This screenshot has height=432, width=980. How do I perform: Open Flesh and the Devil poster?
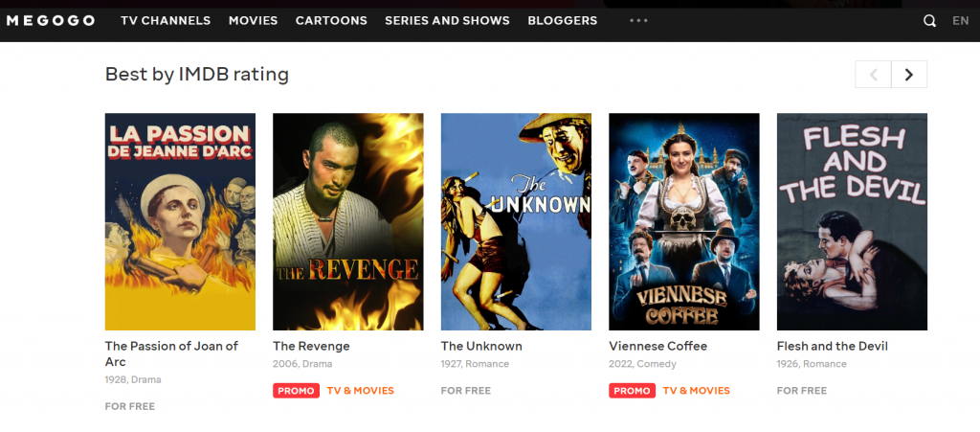[852, 221]
